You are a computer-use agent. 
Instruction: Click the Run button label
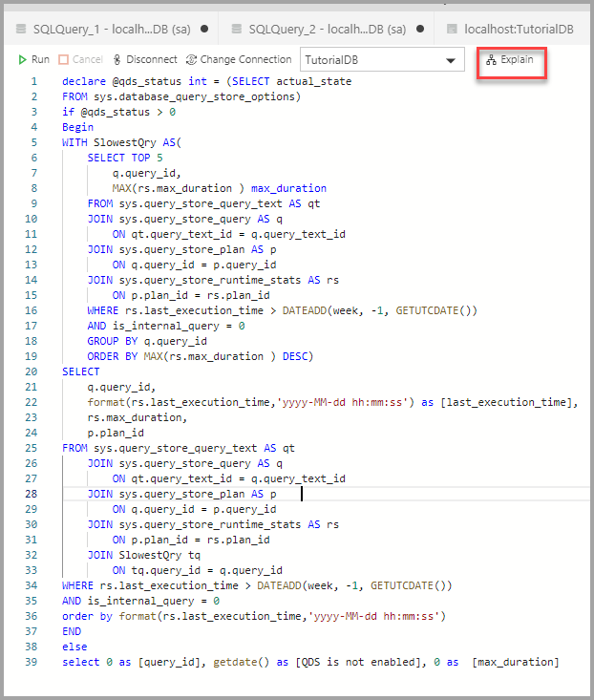pyautogui.click(x=40, y=59)
